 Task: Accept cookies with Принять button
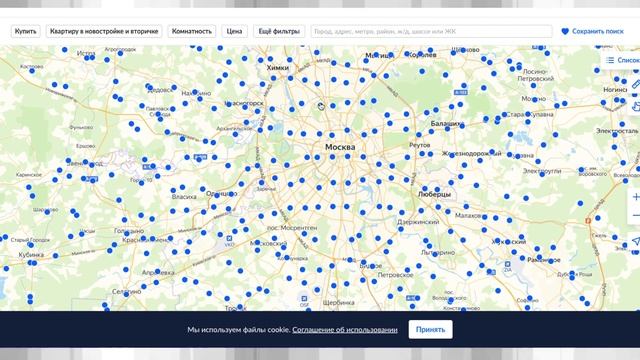(x=430, y=329)
